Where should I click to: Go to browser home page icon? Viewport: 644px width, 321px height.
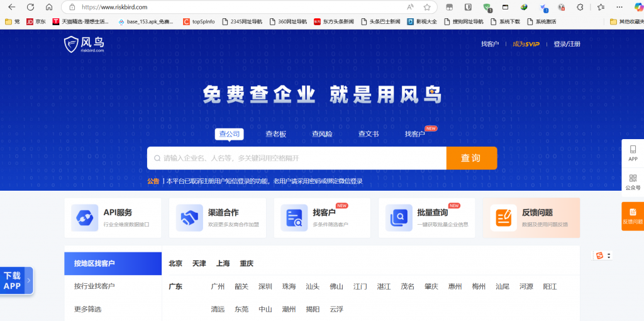coord(49,7)
